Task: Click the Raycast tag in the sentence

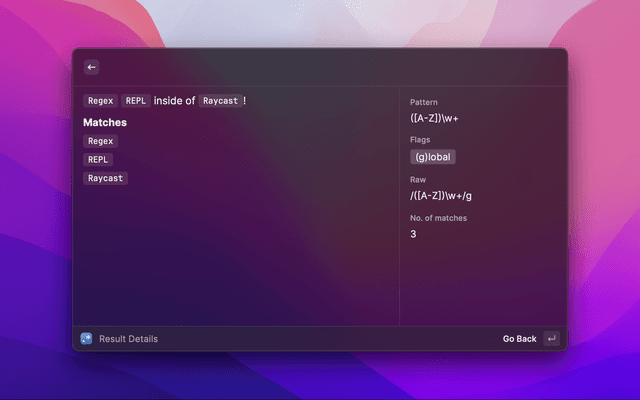Action: (219, 101)
